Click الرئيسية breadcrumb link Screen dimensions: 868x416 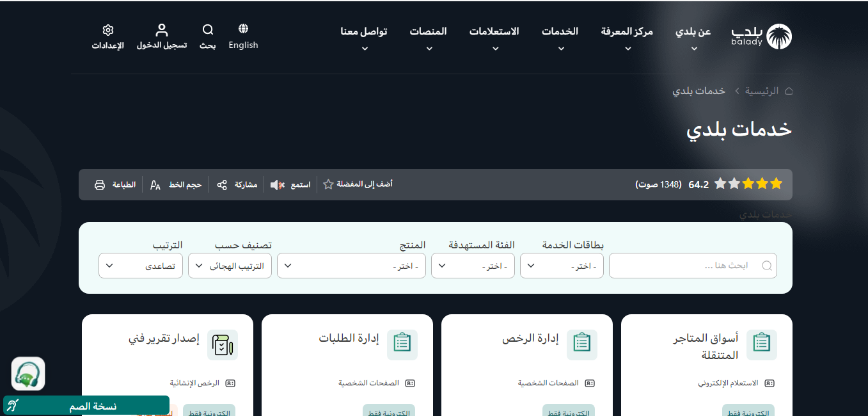click(762, 91)
